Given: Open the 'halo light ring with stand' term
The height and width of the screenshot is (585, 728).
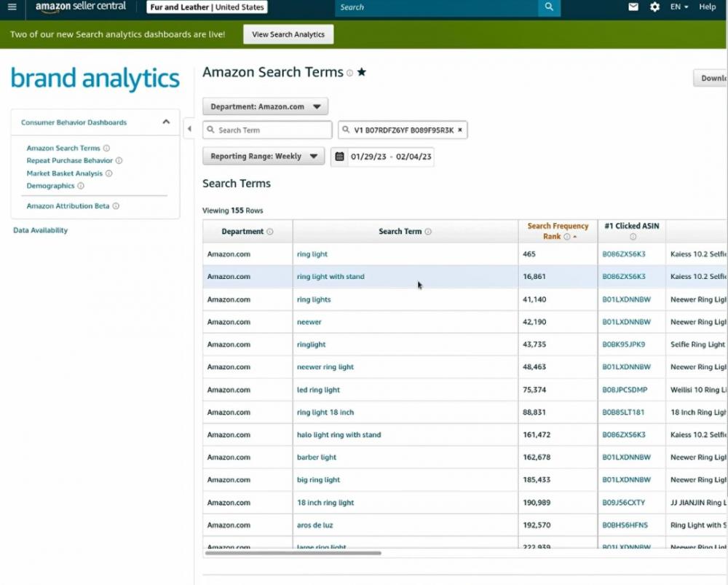Looking at the screenshot, I should tap(339, 435).
